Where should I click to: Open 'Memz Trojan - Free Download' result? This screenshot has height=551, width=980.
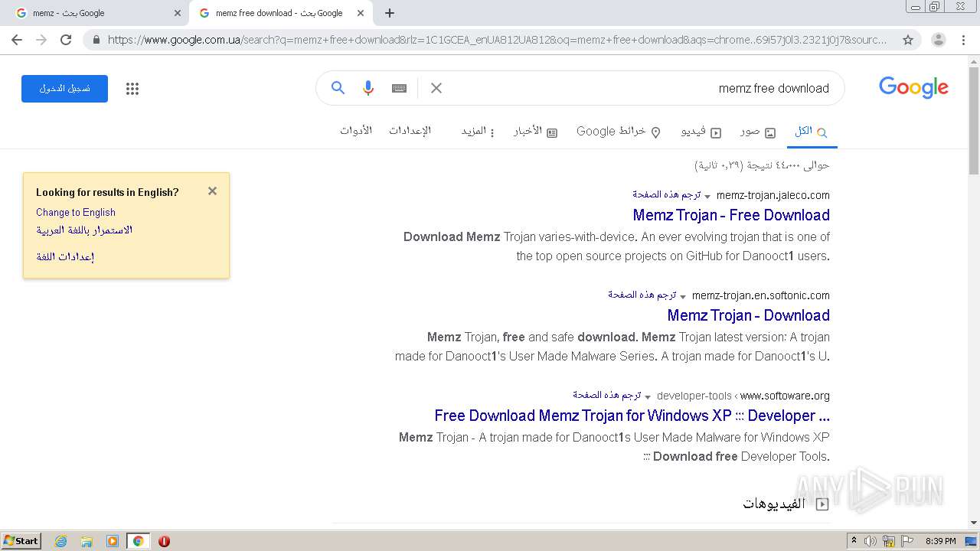[x=731, y=215]
